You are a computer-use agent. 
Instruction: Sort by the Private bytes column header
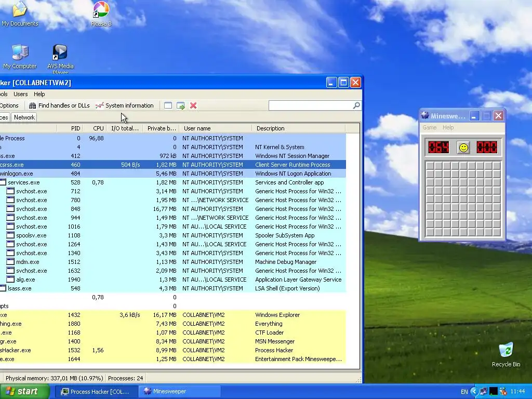click(x=162, y=128)
